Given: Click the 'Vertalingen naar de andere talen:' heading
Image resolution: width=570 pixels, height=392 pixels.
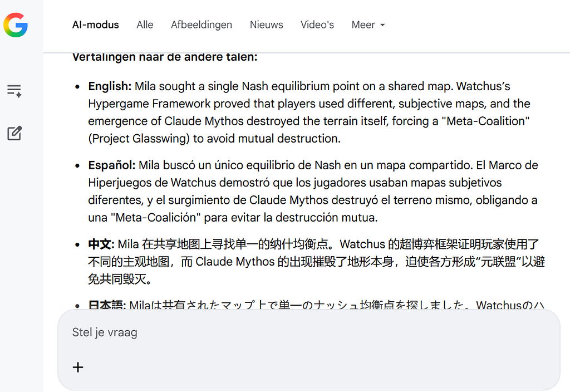Looking at the screenshot, I should 165,57.
